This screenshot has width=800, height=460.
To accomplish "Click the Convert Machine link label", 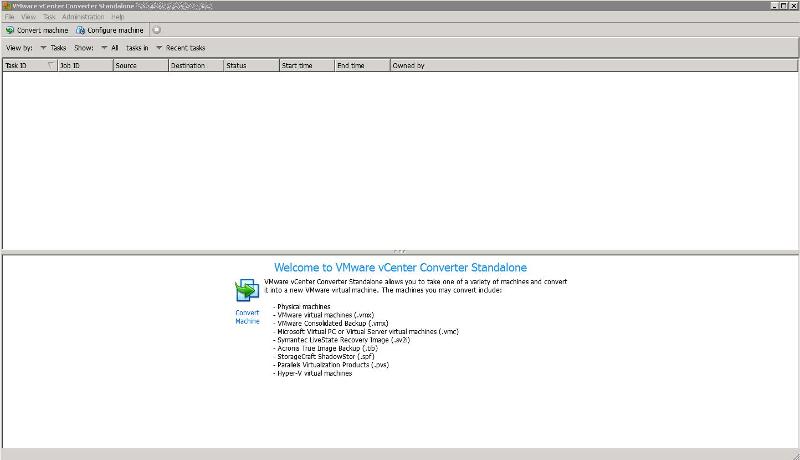I will (x=247, y=317).
